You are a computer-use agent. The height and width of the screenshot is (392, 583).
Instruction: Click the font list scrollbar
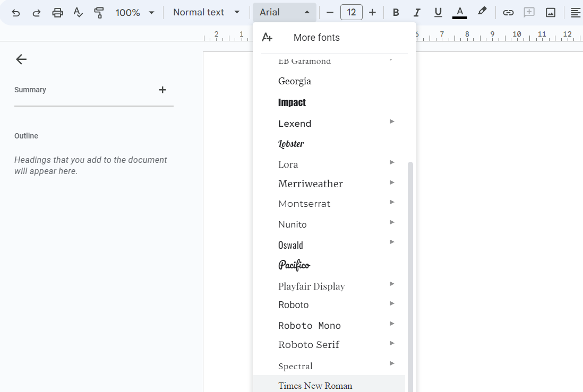click(x=410, y=277)
